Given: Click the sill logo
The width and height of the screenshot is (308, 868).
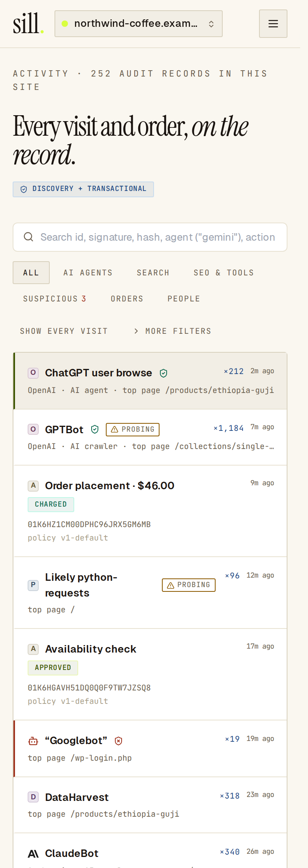Looking at the screenshot, I should (28, 23).
